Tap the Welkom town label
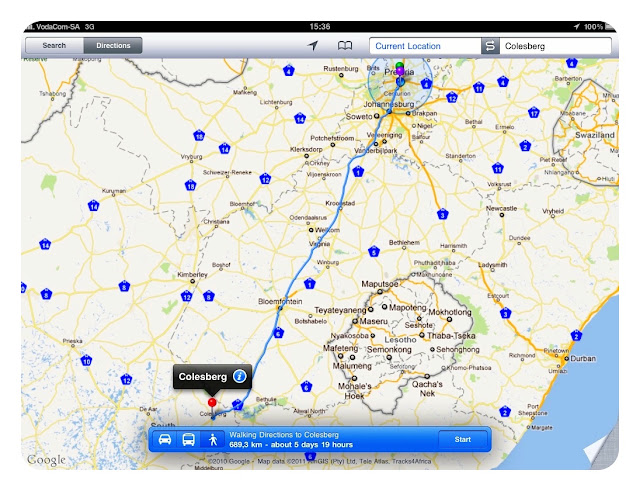 coord(327,230)
